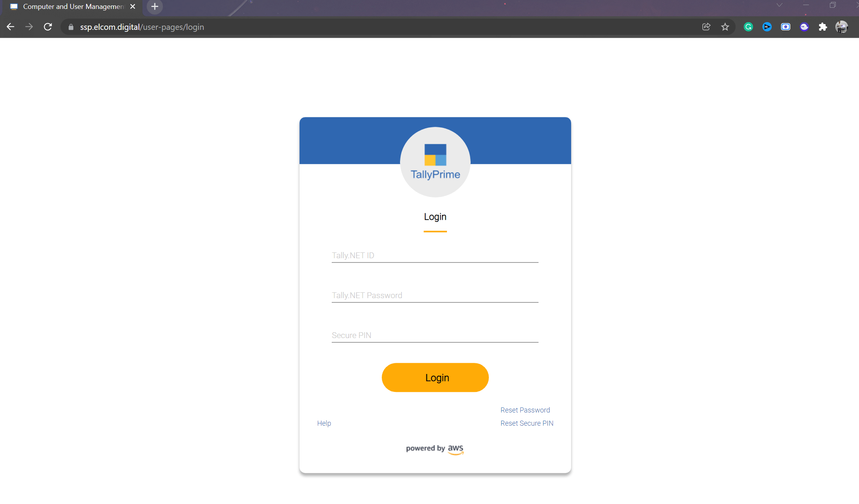Image resolution: width=859 pixels, height=504 pixels.
Task: Click the Tally.NET Password input field
Action: 435,295
